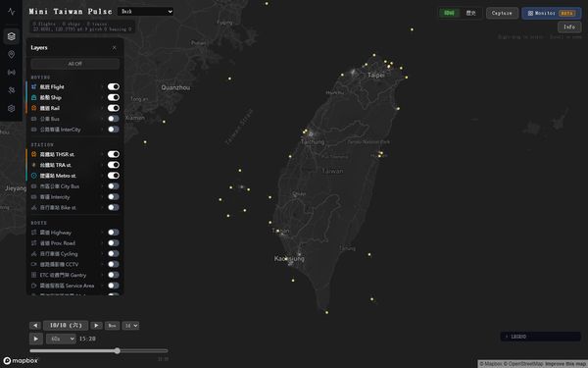Expand the THSR st. options chevron

point(102,154)
